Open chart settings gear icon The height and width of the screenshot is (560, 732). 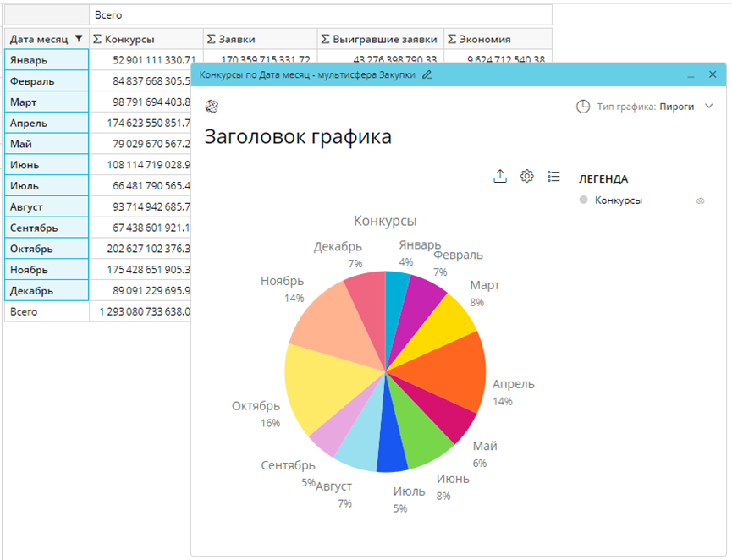tap(527, 176)
